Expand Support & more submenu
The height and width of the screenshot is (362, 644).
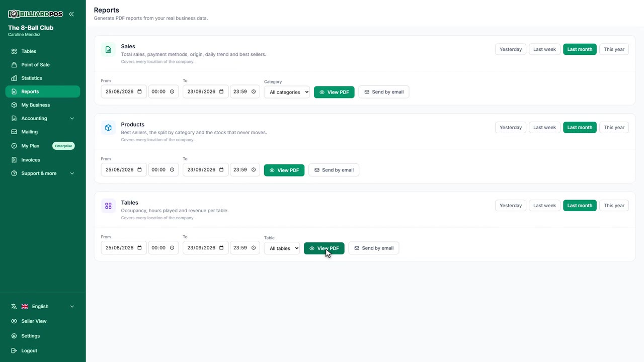pos(43,173)
